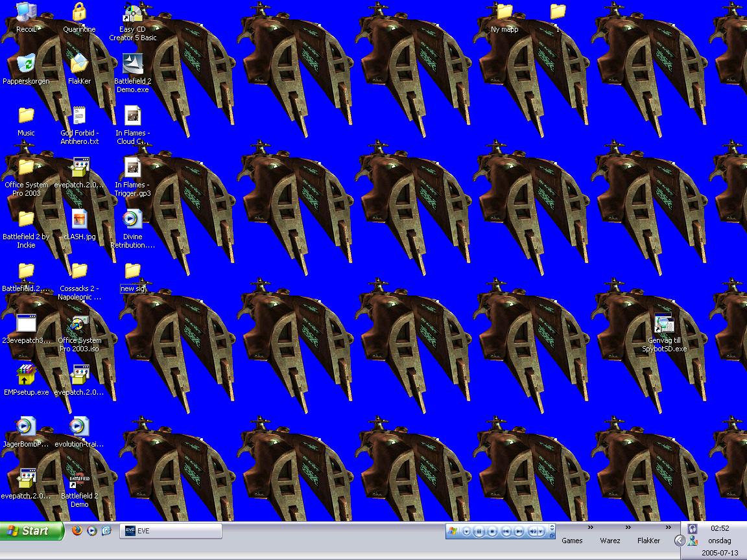The width and height of the screenshot is (747, 560).
Task: Select the new sig folder
Action: (x=132, y=272)
